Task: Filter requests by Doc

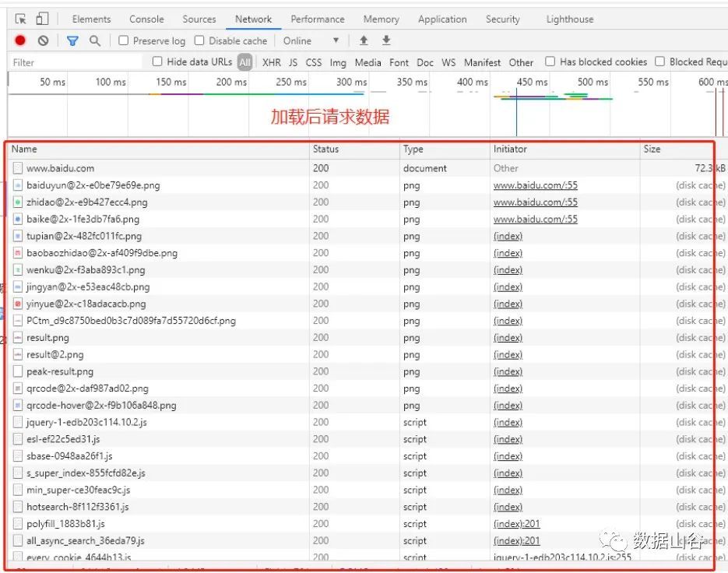Action: 425,62
